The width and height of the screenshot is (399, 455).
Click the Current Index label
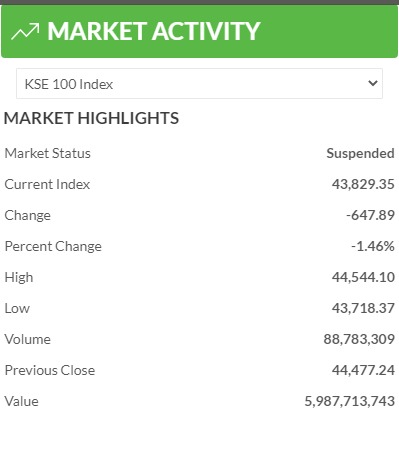(x=47, y=184)
